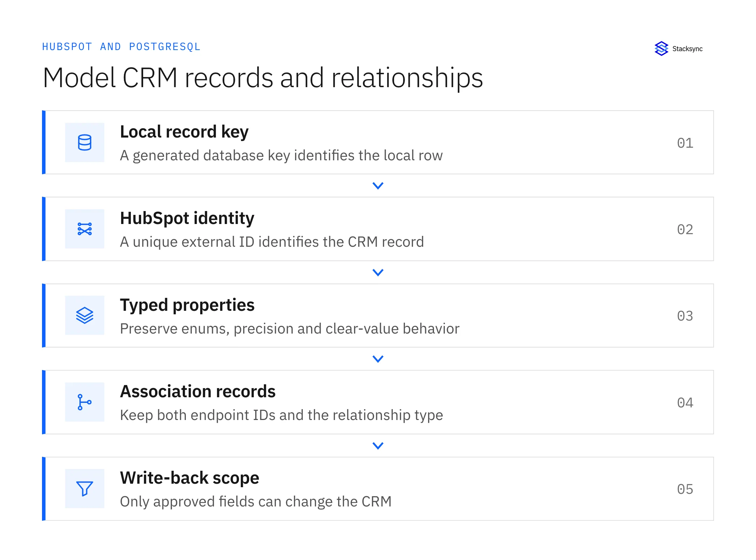Click 'Keep both endpoint IDs and the relationship type'

[281, 415]
